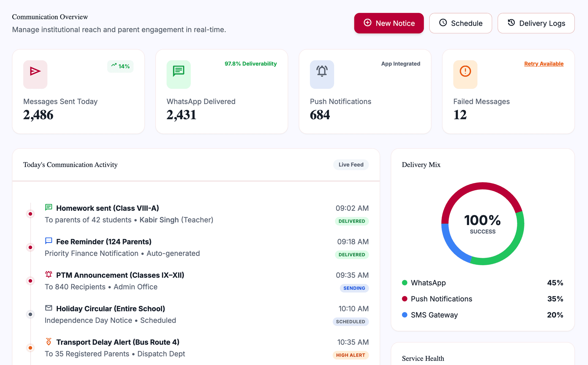Click "Independence Day Notice • Scheduled" text
This screenshot has height=365, width=588.
110,320
